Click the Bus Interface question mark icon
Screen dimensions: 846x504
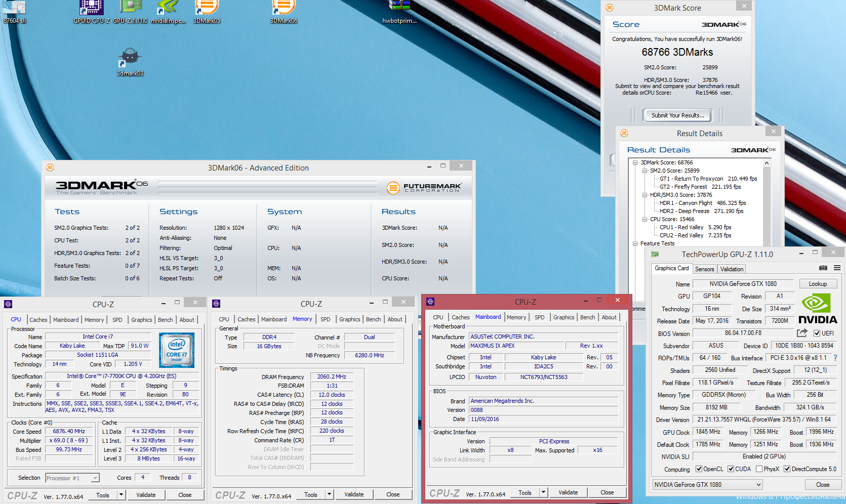(x=835, y=358)
